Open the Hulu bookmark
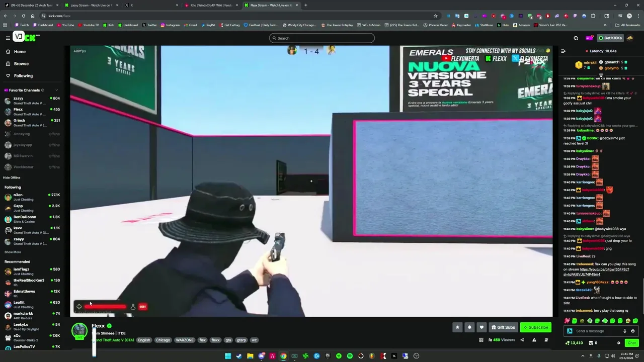Viewport: 644px width, 362px height. pyautogui.click(x=503, y=25)
